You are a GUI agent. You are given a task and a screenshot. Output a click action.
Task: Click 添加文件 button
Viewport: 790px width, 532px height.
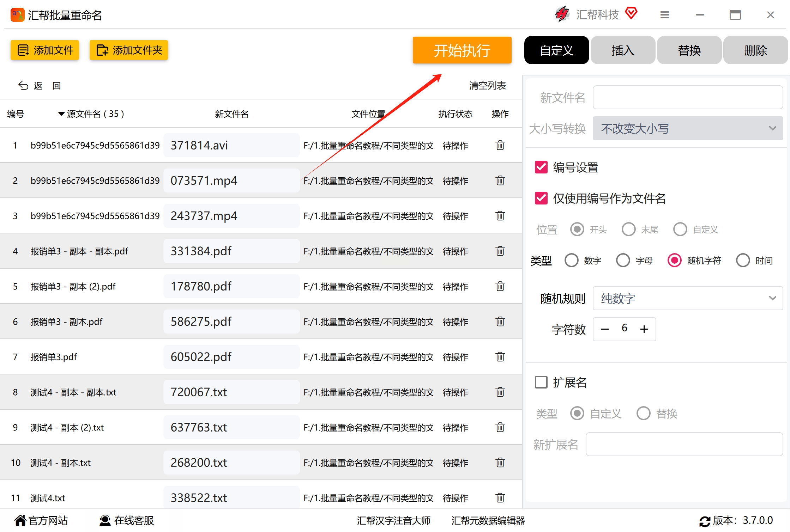[x=45, y=50]
